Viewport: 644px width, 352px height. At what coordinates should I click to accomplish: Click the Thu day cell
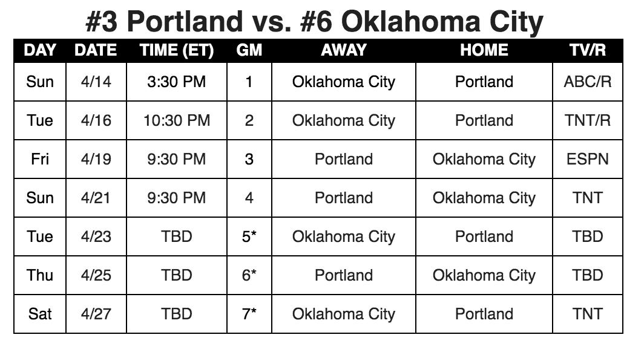(40, 275)
